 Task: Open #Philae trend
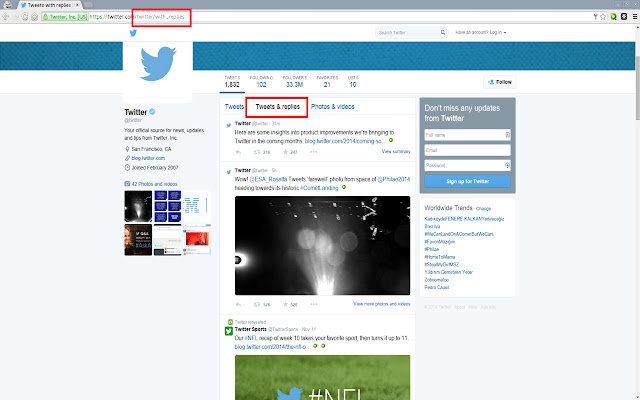(431, 249)
